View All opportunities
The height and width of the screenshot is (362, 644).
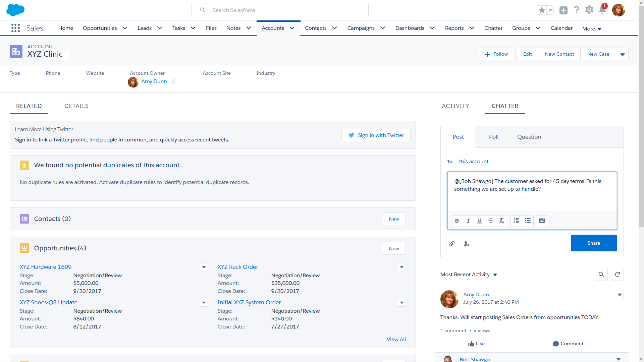pyautogui.click(x=396, y=339)
